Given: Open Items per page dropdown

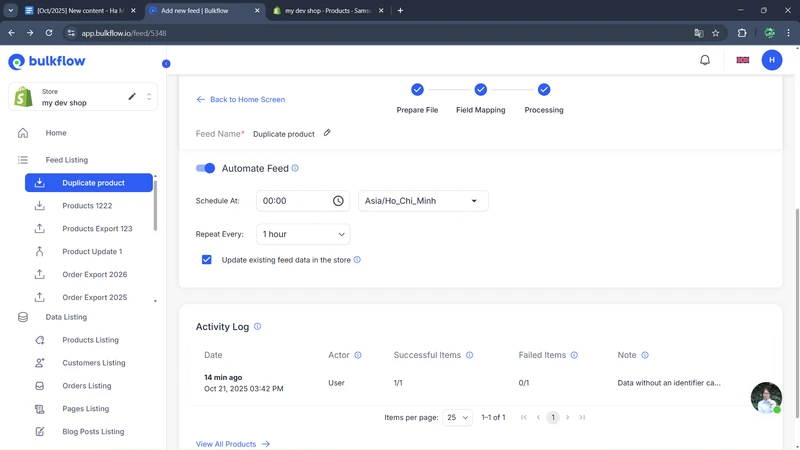Looking at the screenshot, I should coord(457,417).
